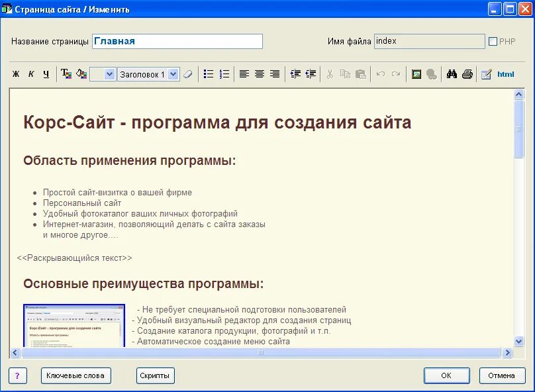Toggle italic formatting with the К button
The height and width of the screenshot is (392, 535).
click(31, 74)
